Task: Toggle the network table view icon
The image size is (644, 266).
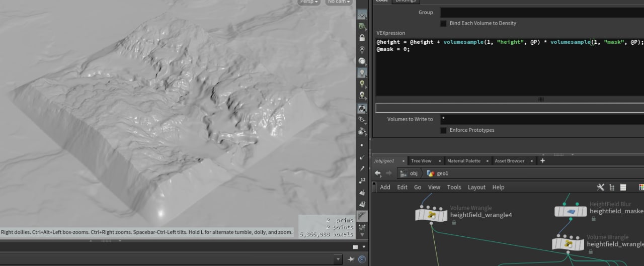Action: click(x=623, y=187)
